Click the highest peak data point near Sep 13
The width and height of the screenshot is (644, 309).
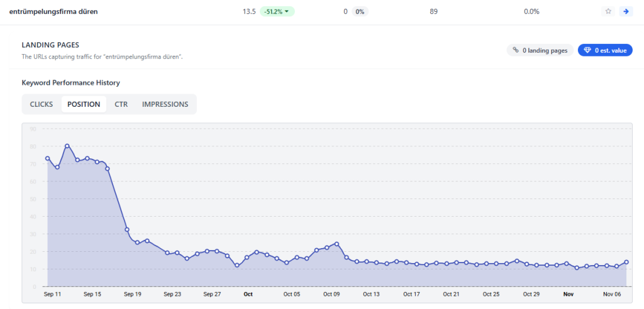point(67,146)
